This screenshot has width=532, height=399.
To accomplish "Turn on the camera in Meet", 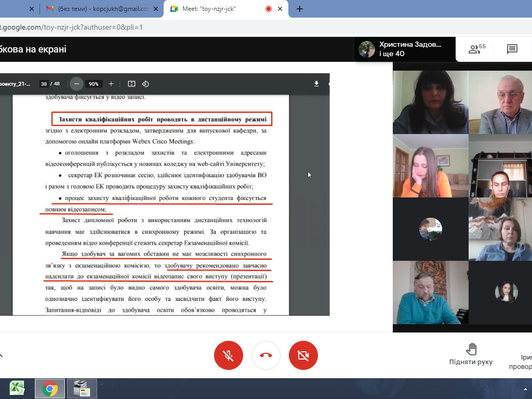I will (x=303, y=355).
